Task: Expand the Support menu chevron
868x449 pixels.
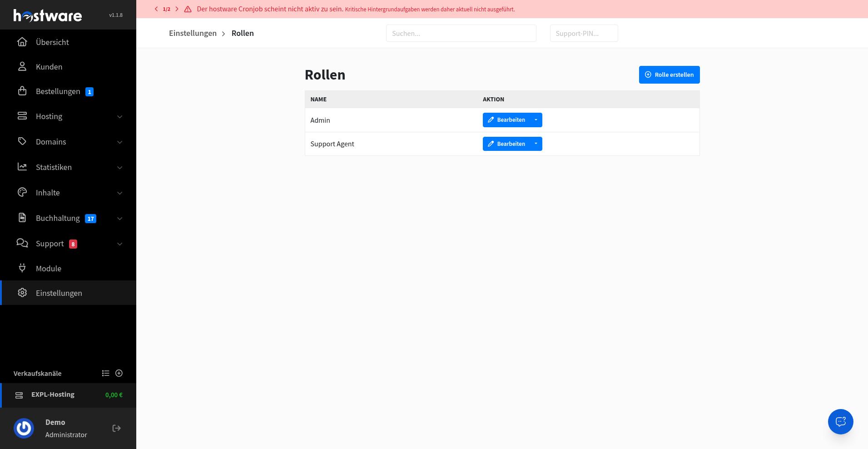Action: coord(119,244)
